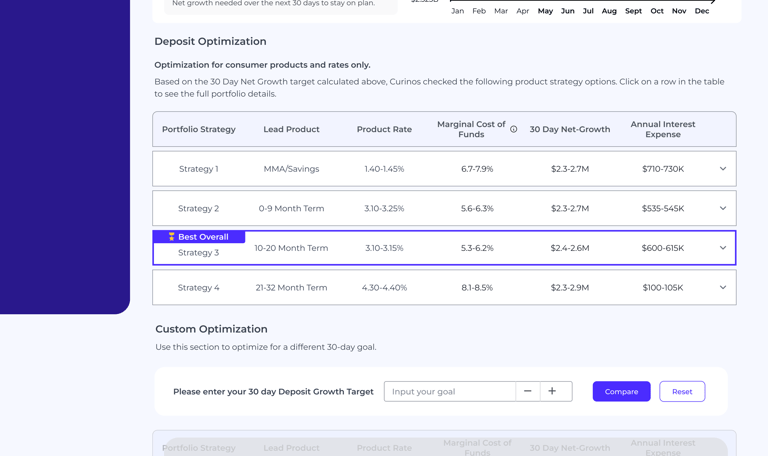Click the Best Overall trophy icon
768x456 pixels.
[171, 237]
